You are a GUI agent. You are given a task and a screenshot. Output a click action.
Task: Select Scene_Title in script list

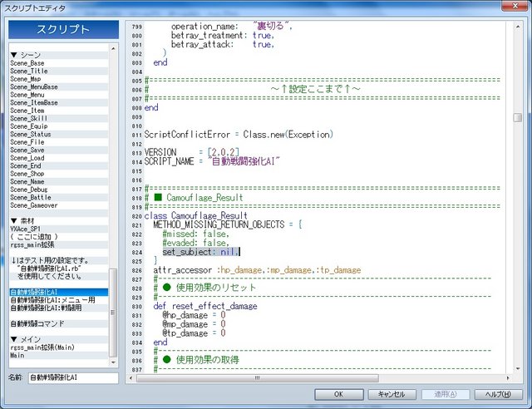59,71
